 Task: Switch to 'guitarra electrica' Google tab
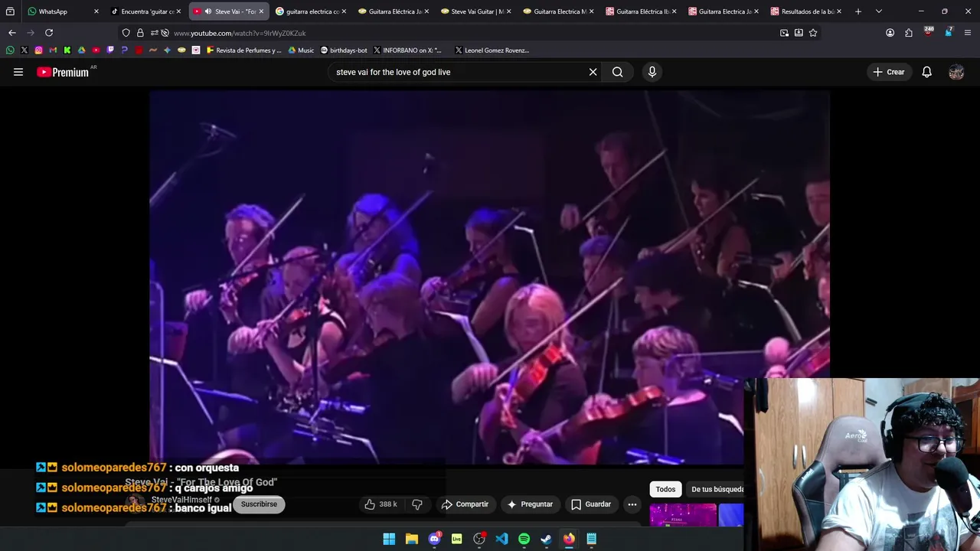tap(311, 11)
